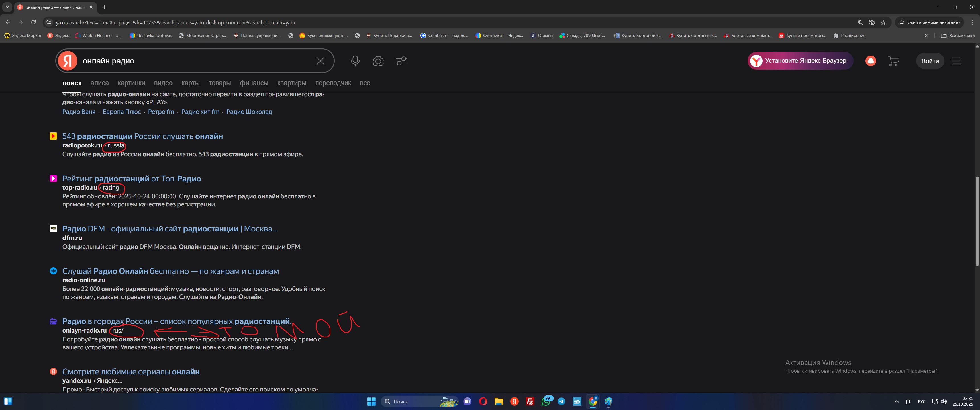Open tab search dropdown arrow

tap(7, 7)
